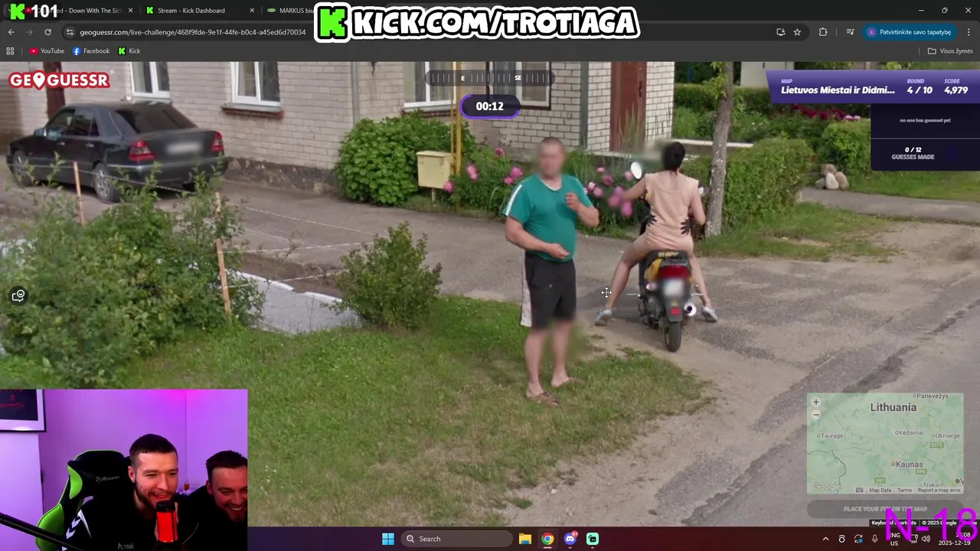Open the Kick bookmark
Viewport: 980px width, 551px height.
click(129, 51)
